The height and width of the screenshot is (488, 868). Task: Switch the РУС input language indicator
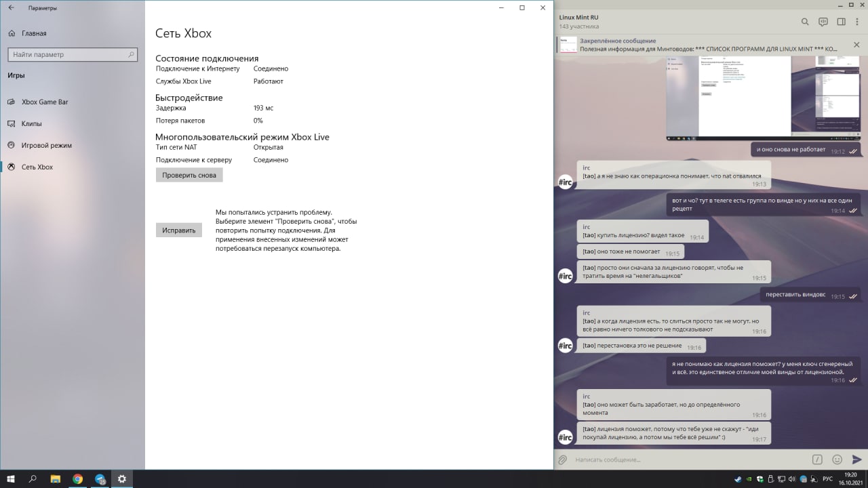(x=827, y=479)
